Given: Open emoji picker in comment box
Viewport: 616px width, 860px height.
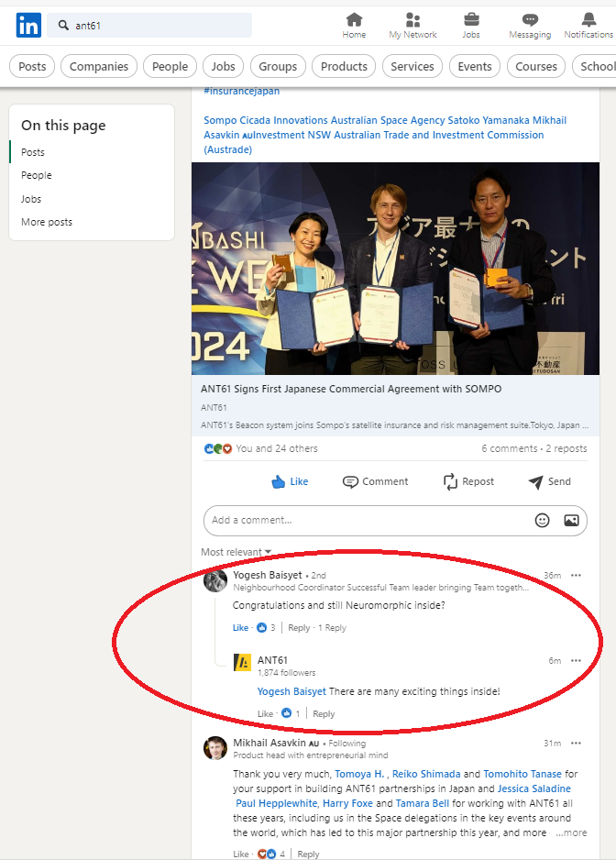Looking at the screenshot, I should tap(542, 520).
